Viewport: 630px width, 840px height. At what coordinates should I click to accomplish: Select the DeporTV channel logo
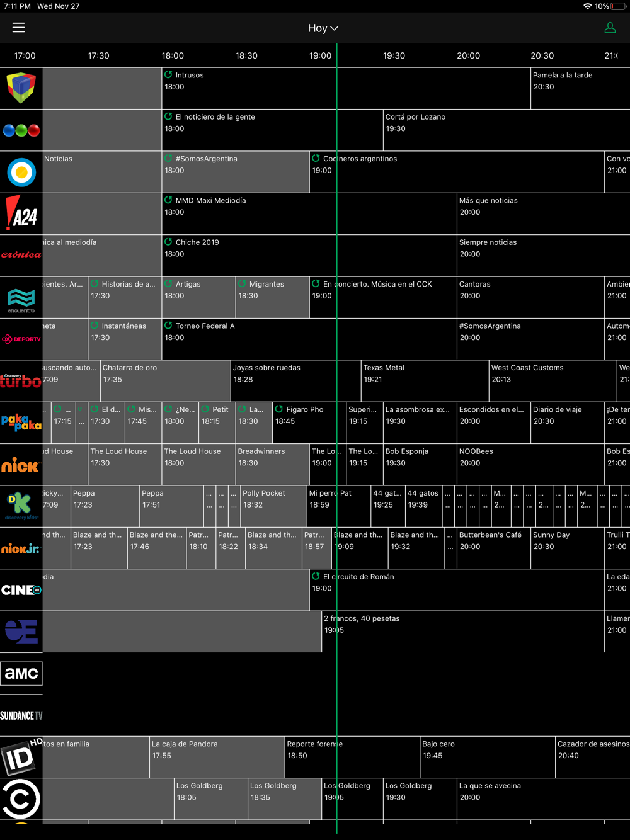[21, 339]
